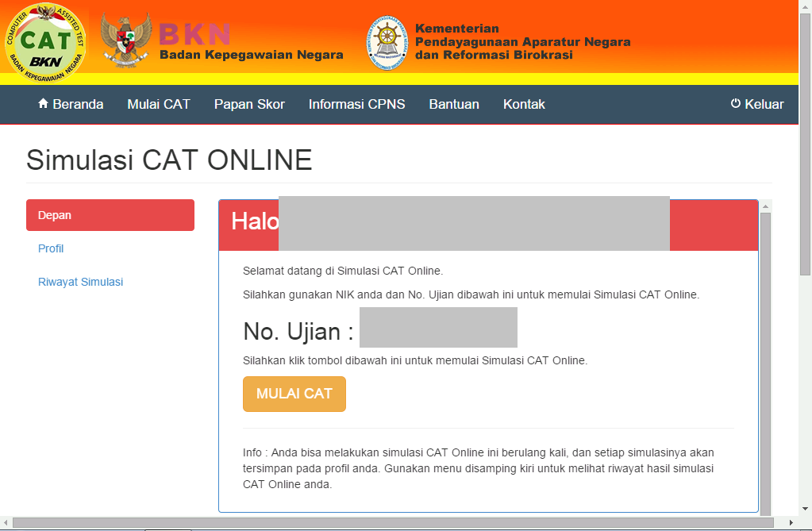This screenshot has height=531, width=812.
Task: Click the Kementerian Pendayagunaan Aparatur Negara text
Action: click(x=522, y=41)
